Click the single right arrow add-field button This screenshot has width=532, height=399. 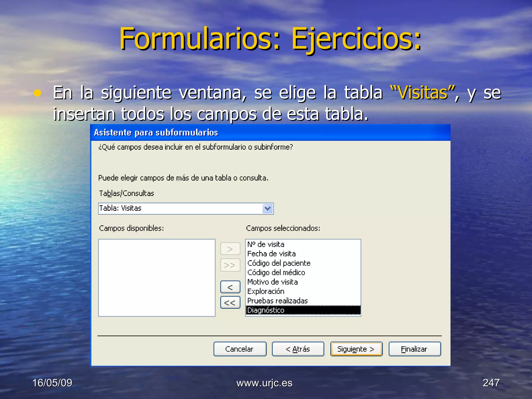tap(230, 249)
